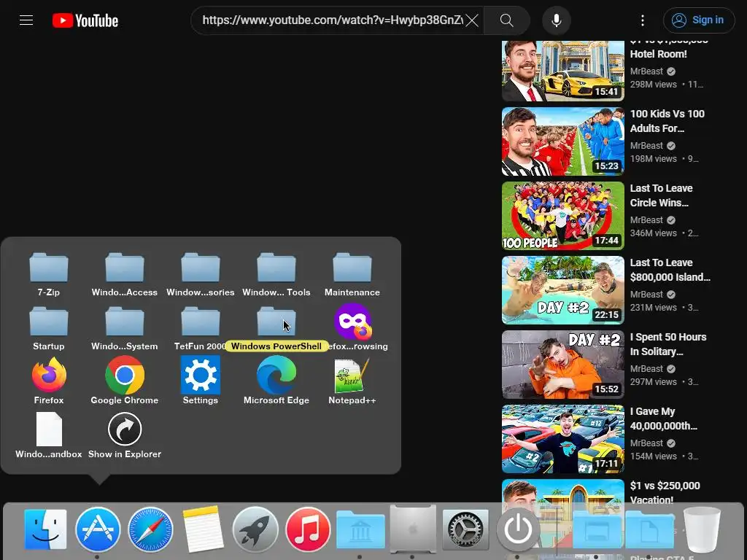This screenshot has width=747, height=560.
Task: Open Hotel Room video thumbnail
Action: (x=562, y=71)
